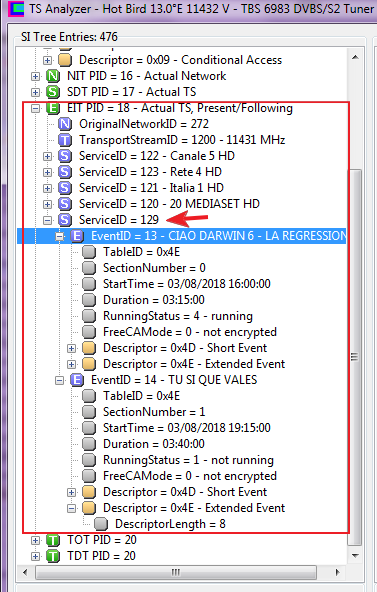This screenshot has height=592, width=377.
Task: Collapse the EventID = 13 node
Action: tap(59, 236)
